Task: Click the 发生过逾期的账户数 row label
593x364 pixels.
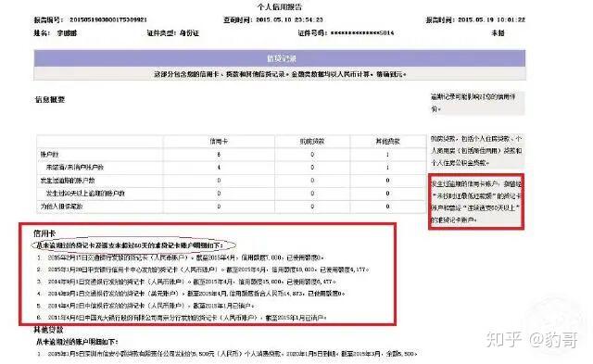Action: [x=68, y=181]
